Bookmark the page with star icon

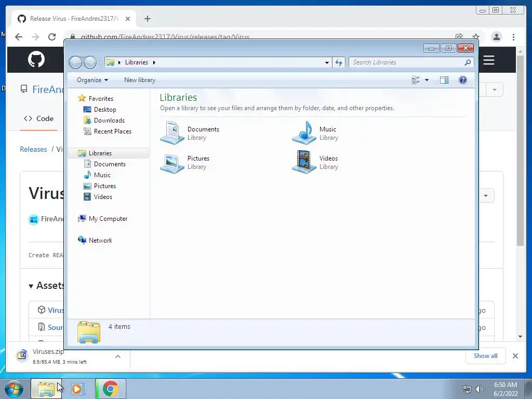coord(476,37)
